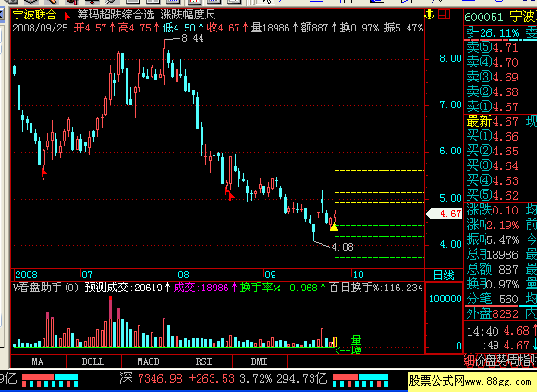Click the red-cyan breadth bar after 294.73亿
Image resolution: width=537 pixels, height=392 pixels.
[360, 380]
